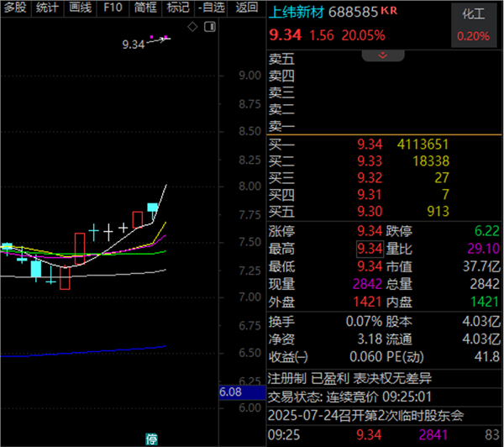Open the 化工 sector box

[474, 25]
